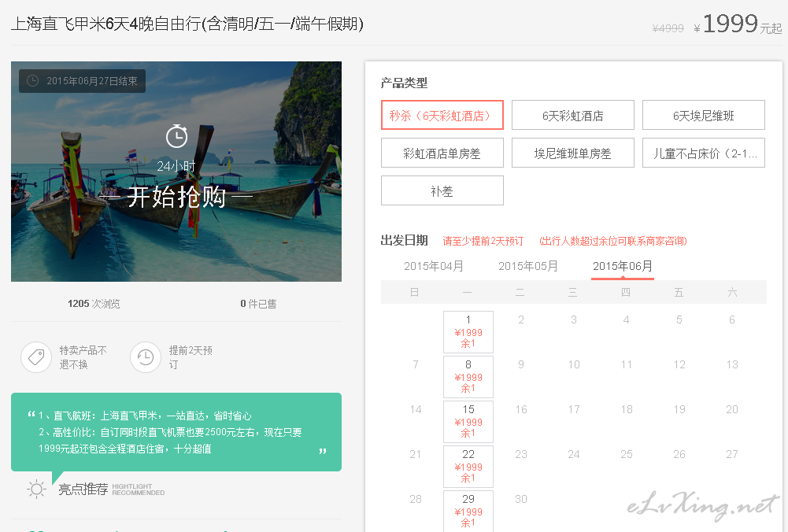Click the 提前2天预订 label
This screenshot has width=788, height=532.
pyautogui.click(x=191, y=357)
